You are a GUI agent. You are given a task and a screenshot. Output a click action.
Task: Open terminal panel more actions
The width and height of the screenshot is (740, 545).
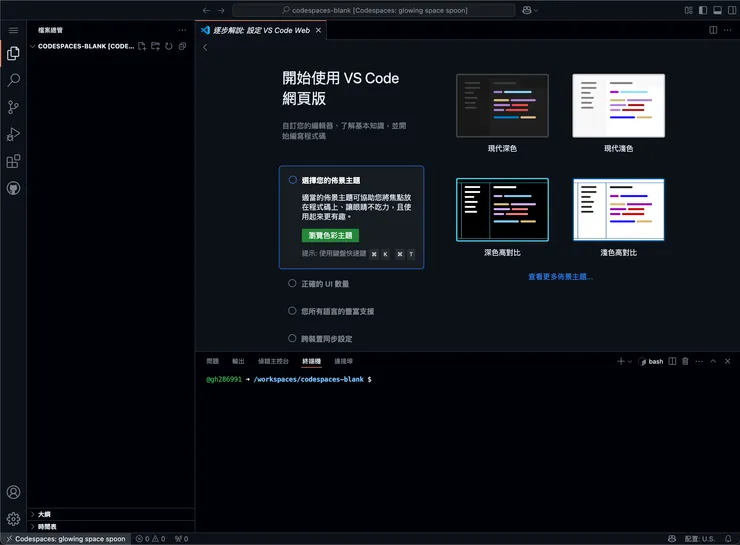[699, 361]
